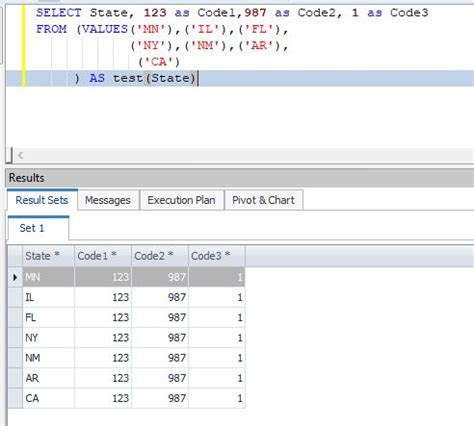Viewport: 474px width, 426px height.
Task: Click the row selector for MN row
Action: pos(15,277)
